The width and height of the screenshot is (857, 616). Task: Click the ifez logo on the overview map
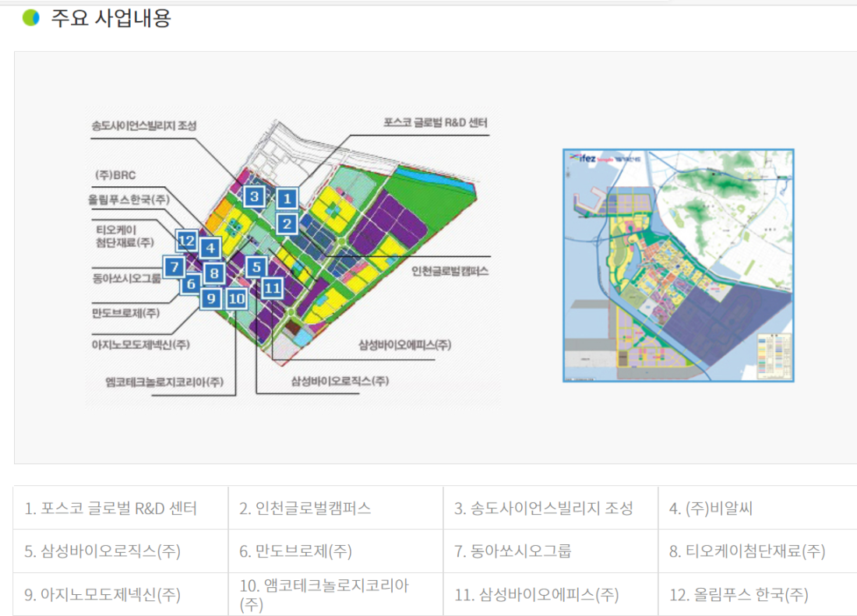[584, 158]
